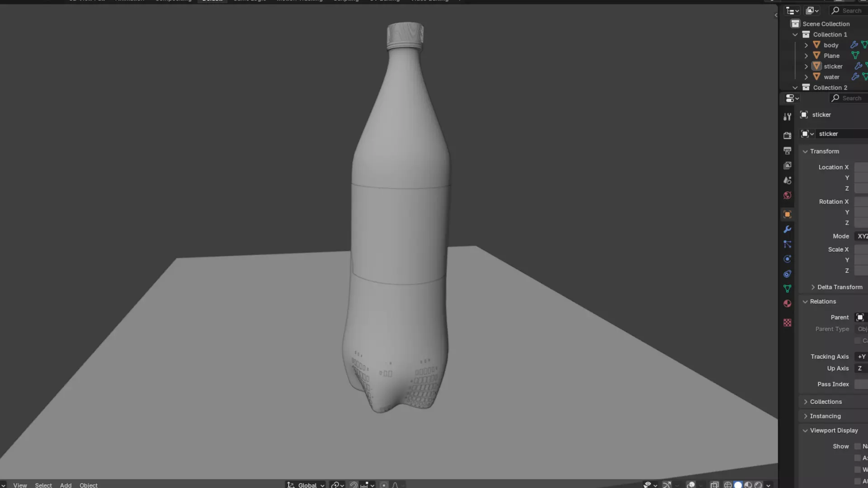Click the outliner Search field
Image resolution: width=868 pixels, height=488 pixels.
point(848,10)
